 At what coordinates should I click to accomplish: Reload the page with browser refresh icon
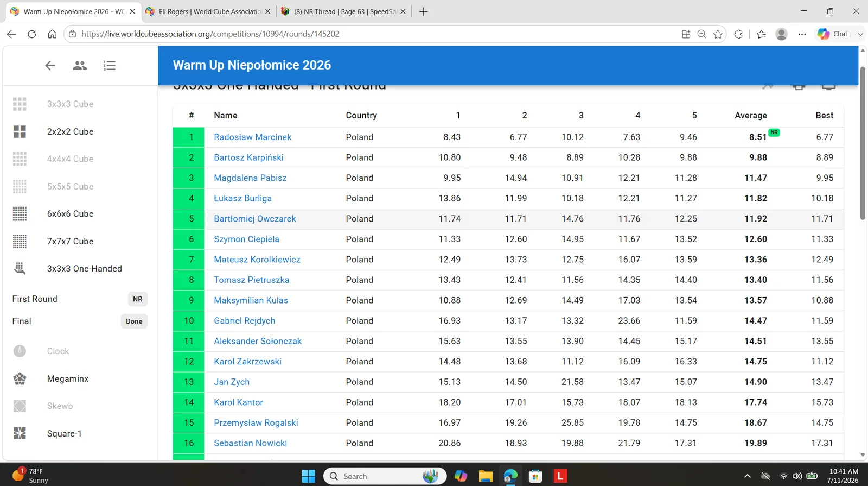pyautogui.click(x=32, y=34)
